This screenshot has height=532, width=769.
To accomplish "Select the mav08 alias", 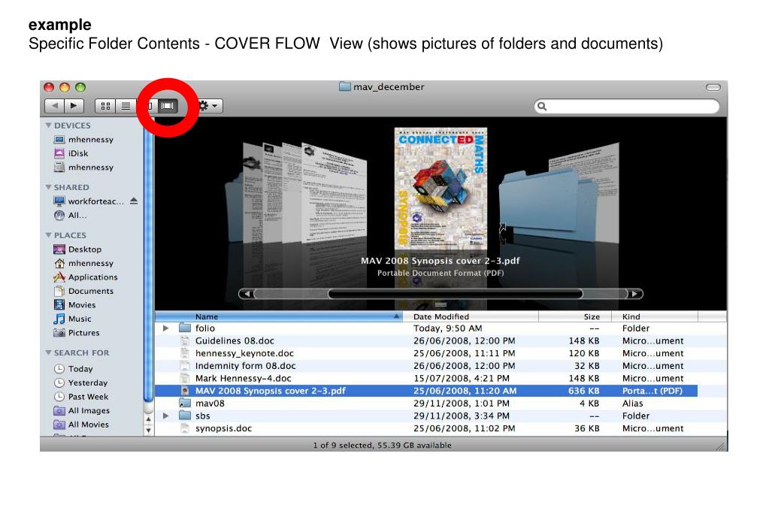I will click(x=441, y=404).
